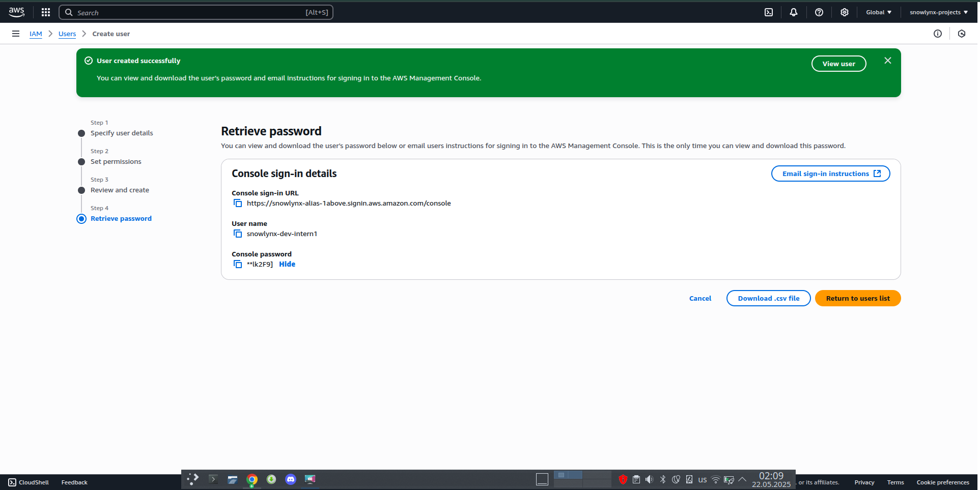The height and width of the screenshot is (490, 980).
Task: Open the notifications bell
Action: (794, 12)
